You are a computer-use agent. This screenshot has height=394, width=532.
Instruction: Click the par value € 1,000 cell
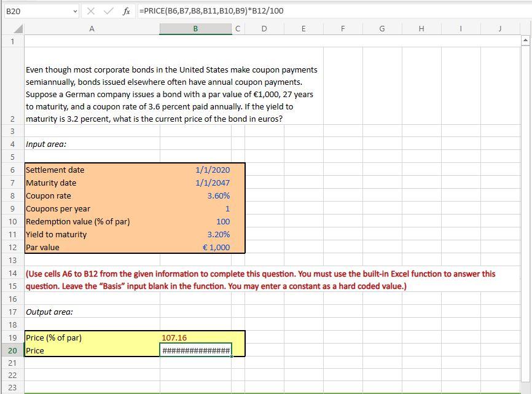pyautogui.click(x=196, y=247)
